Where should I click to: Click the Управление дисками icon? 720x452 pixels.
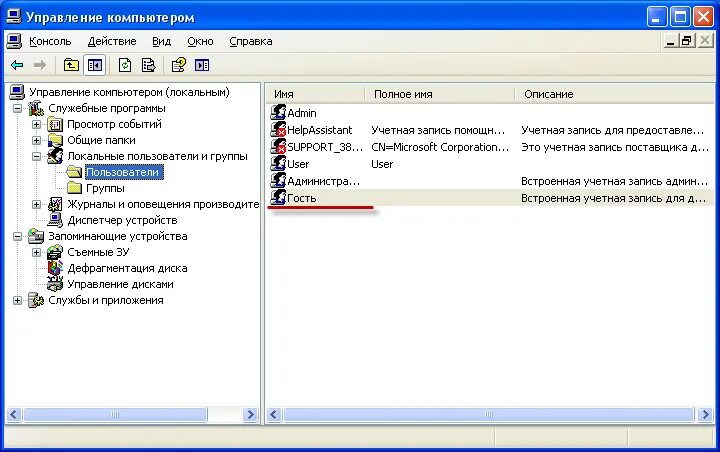click(55, 284)
